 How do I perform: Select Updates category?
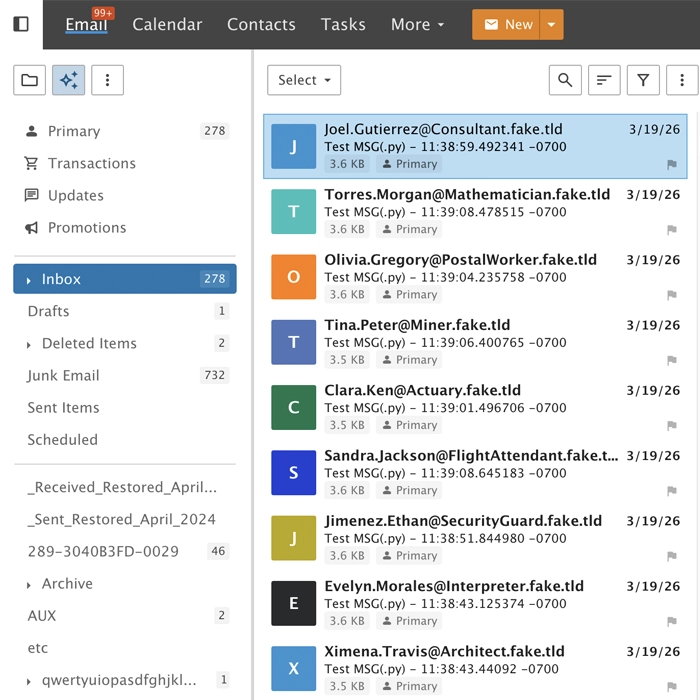coord(125,196)
